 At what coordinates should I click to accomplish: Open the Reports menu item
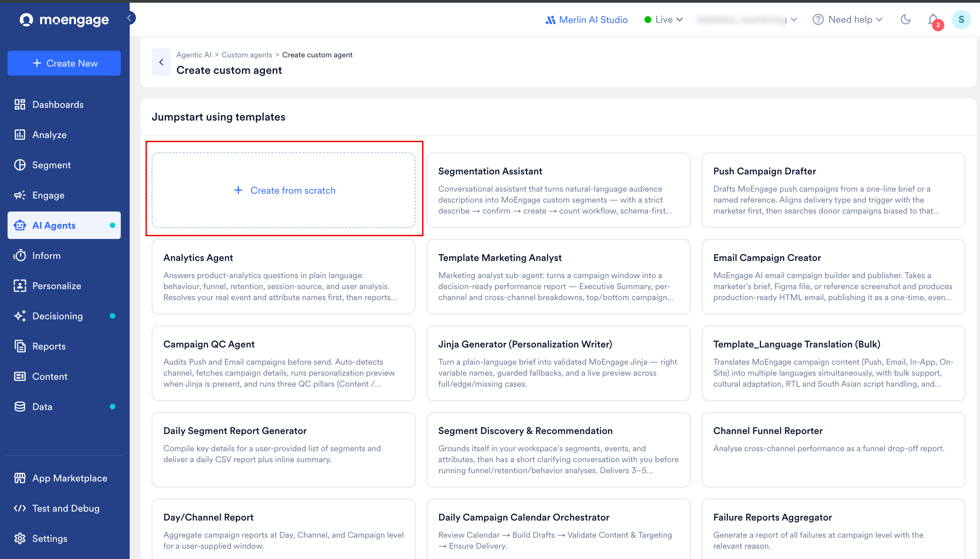pos(64,346)
